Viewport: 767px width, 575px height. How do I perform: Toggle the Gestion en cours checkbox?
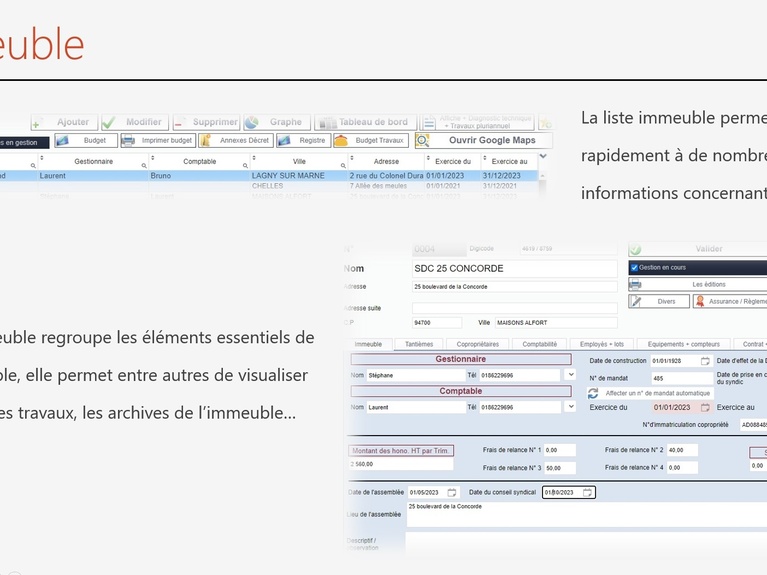[x=634, y=268]
